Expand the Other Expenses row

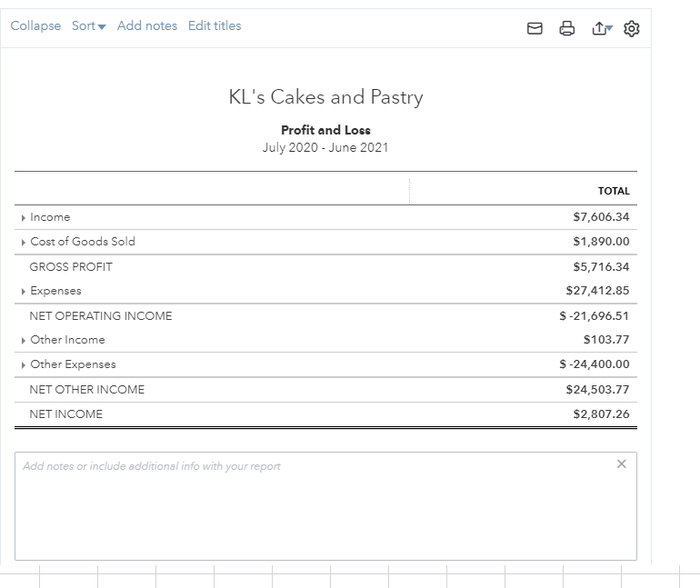(x=24, y=365)
